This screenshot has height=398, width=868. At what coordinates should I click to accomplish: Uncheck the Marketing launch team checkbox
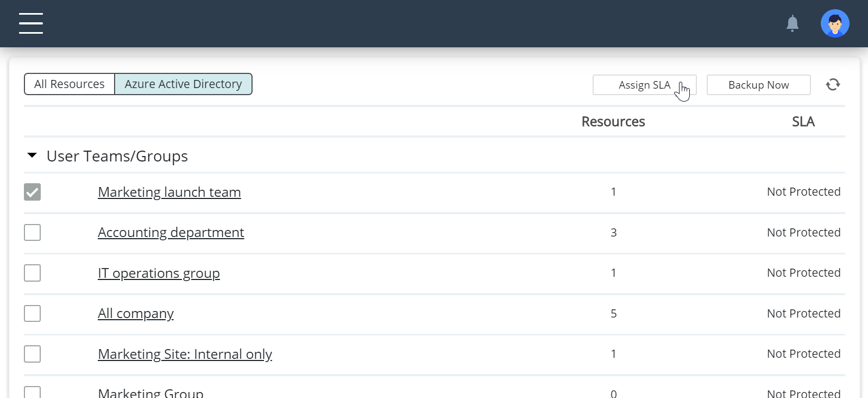click(x=33, y=192)
